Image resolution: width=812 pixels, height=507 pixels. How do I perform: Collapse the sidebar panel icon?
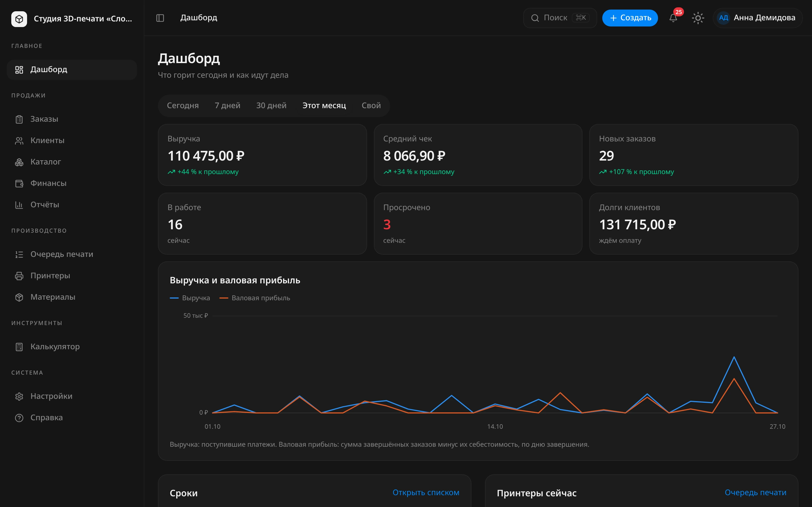pyautogui.click(x=160, y=18)
